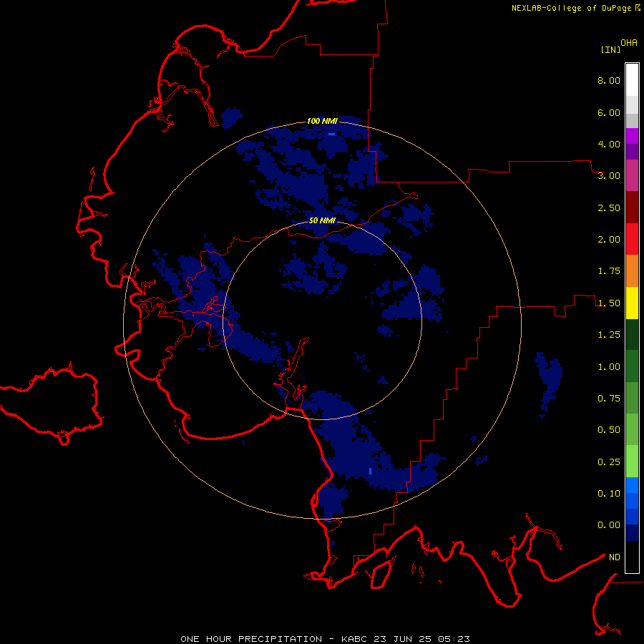Click the 1.25 legend value
Image resolution: width=644 pixels, height=644 pixels.
click(x=609, y=335)
